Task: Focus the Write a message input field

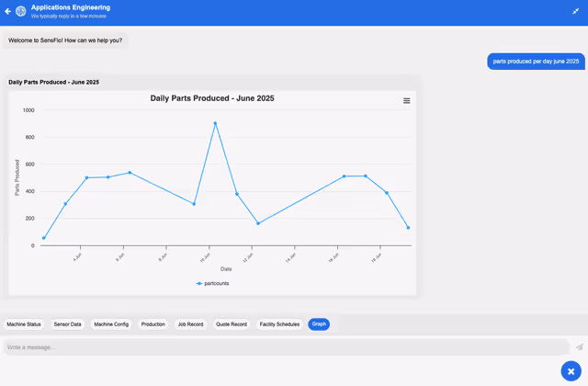Action: coord(287,347)
